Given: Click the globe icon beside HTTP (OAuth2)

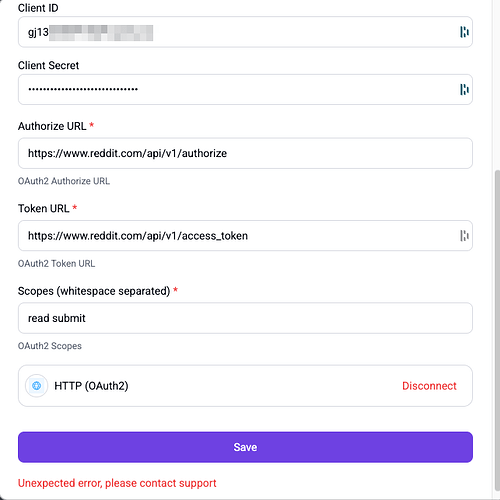Looking at the screenshot, I should click(37, 386).
